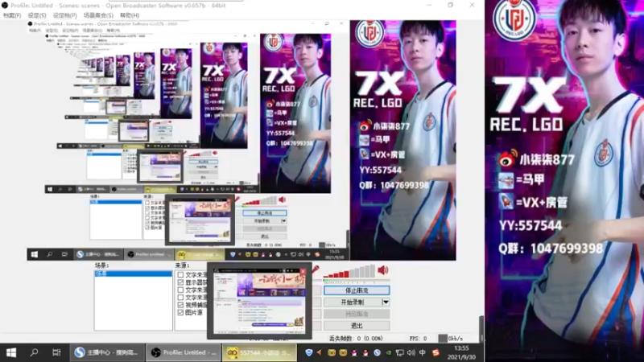Open the 设定(S) settings menu

[37, 15]
